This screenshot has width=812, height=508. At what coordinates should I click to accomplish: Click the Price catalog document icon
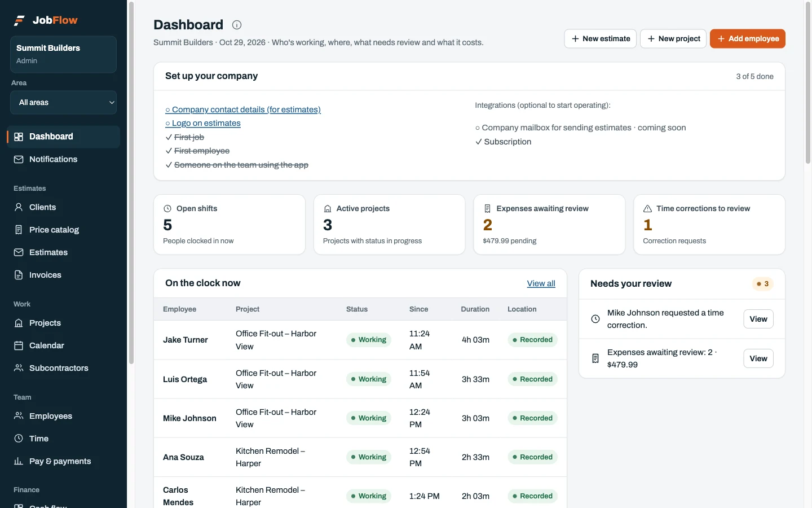click(x=19, y=230)
